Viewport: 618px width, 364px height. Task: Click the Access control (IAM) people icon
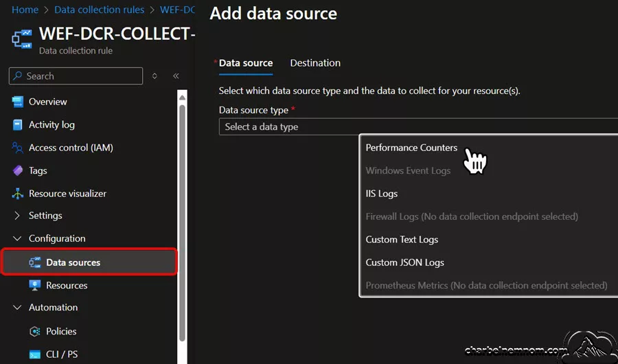[17, 148]
